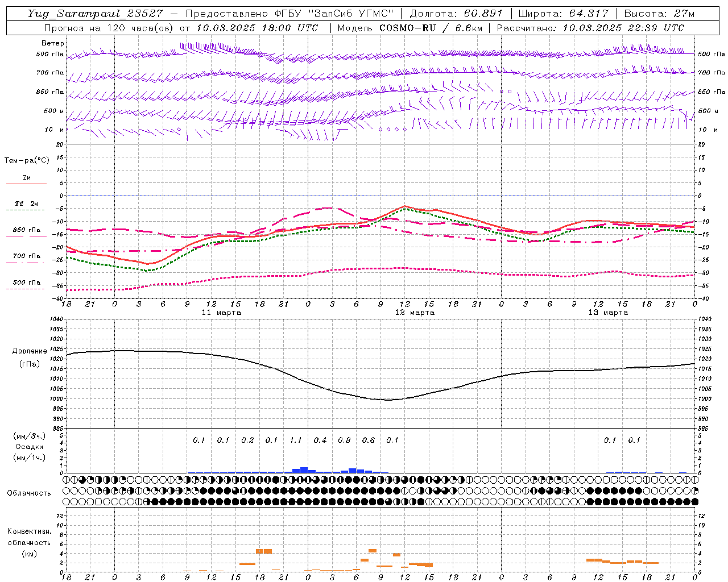Click the 0.4 precipitation amount value

[320, 440]
